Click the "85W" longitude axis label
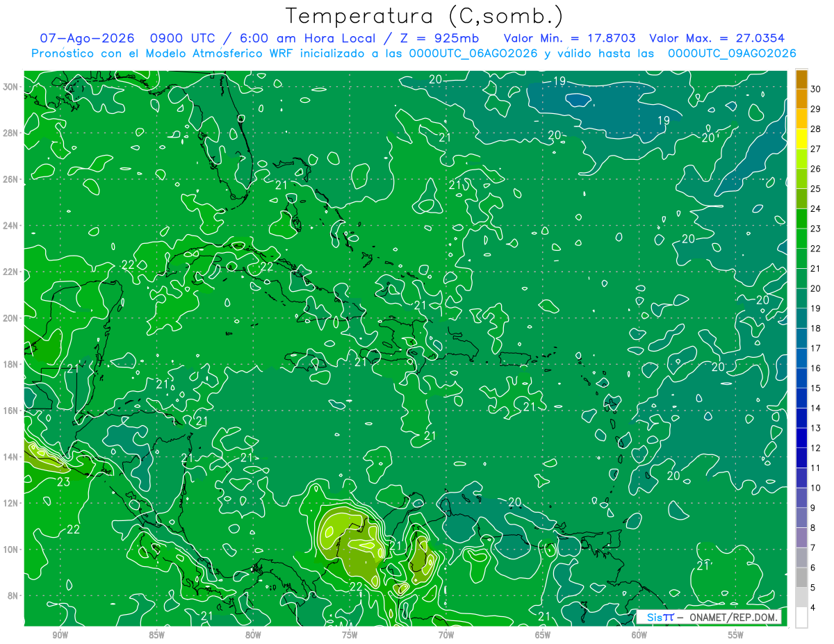This screenshot has width=834, height=644. pos(156,635)
